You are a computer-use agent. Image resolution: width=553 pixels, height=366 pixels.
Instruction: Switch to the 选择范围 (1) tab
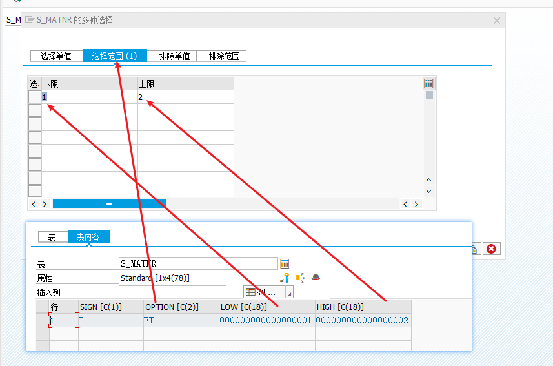click(115, 56)
